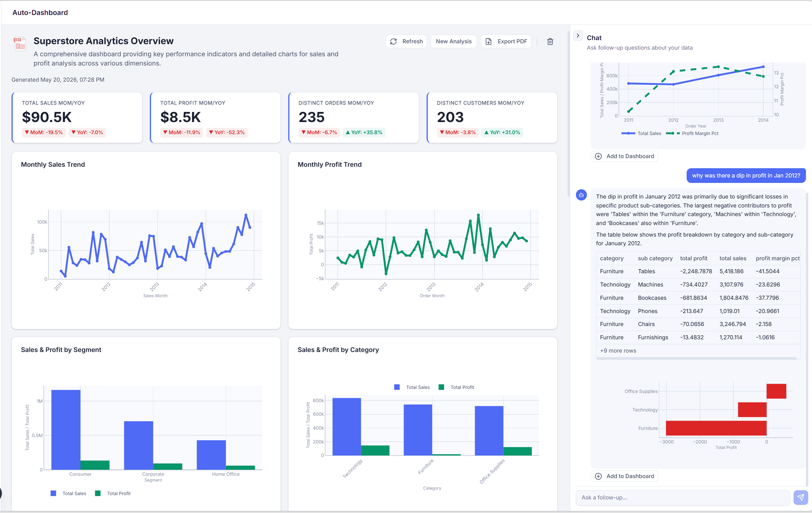Click the 'profit margin pct' column header
The height and width of the screenshot is (513, 812).
[x=777, y=258]
